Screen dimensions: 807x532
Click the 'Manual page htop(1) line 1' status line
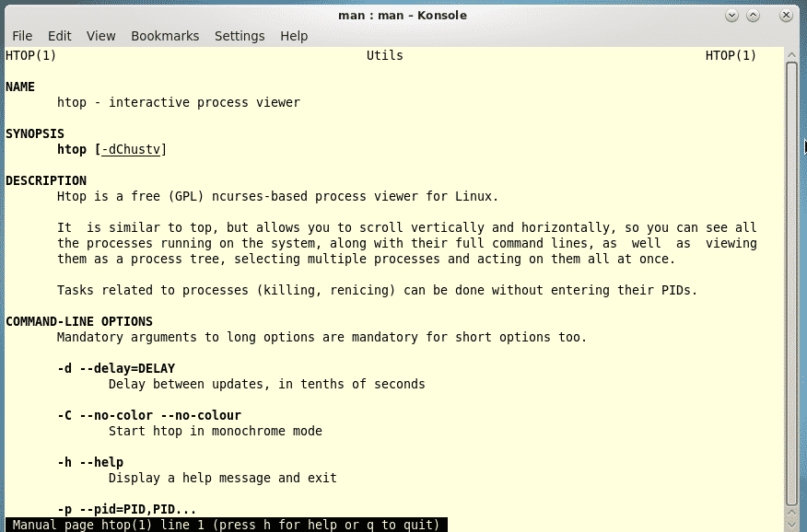click(x=227, y=525)
